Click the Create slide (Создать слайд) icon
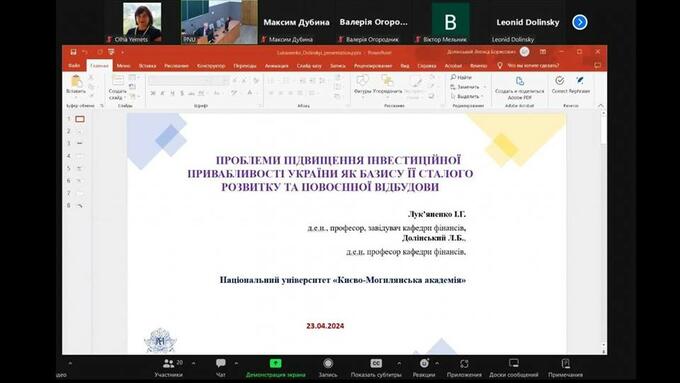Viewport: 680px width, 383px height. (118, 80)
